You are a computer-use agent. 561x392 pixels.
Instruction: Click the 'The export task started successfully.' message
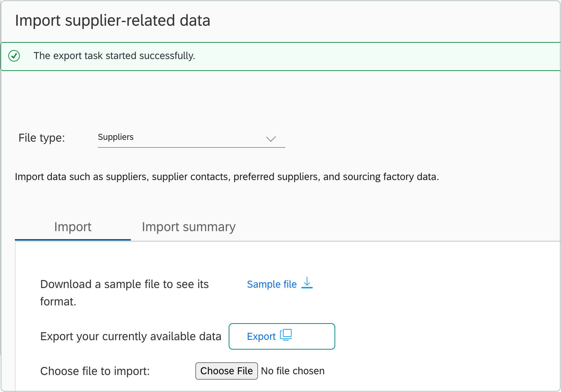114,56
